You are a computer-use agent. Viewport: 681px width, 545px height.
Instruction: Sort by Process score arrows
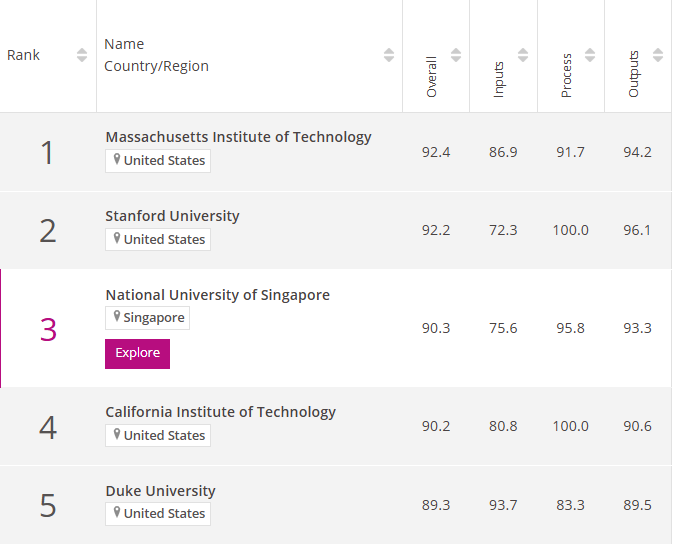pyautogui.click(x=590, y=55)
